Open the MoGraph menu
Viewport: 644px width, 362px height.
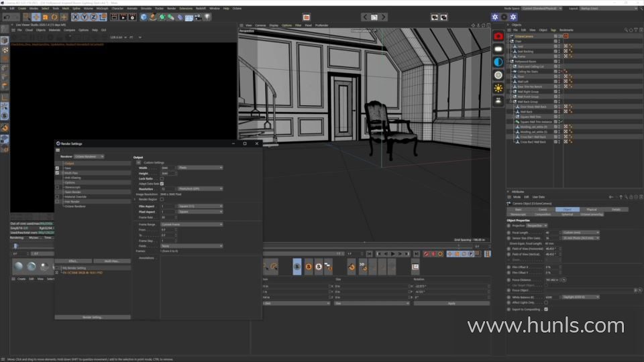click(102, 8)
